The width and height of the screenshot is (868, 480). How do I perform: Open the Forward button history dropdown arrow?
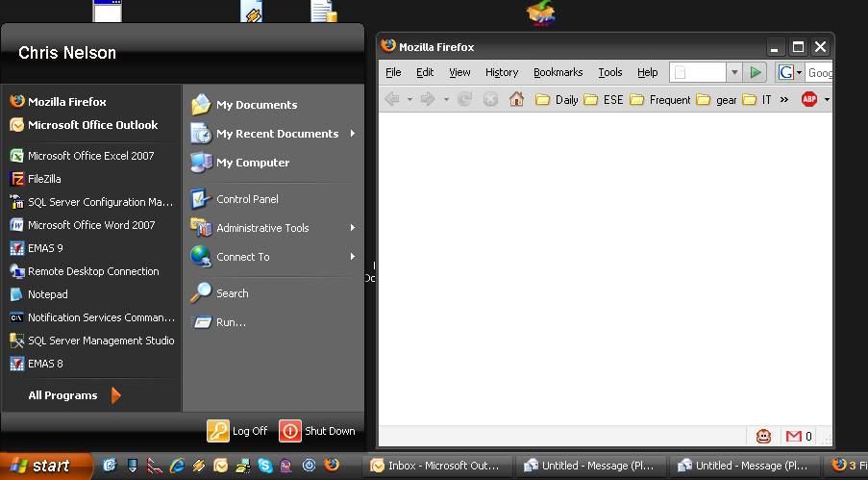pyautogui.click(x=446, y=100)
